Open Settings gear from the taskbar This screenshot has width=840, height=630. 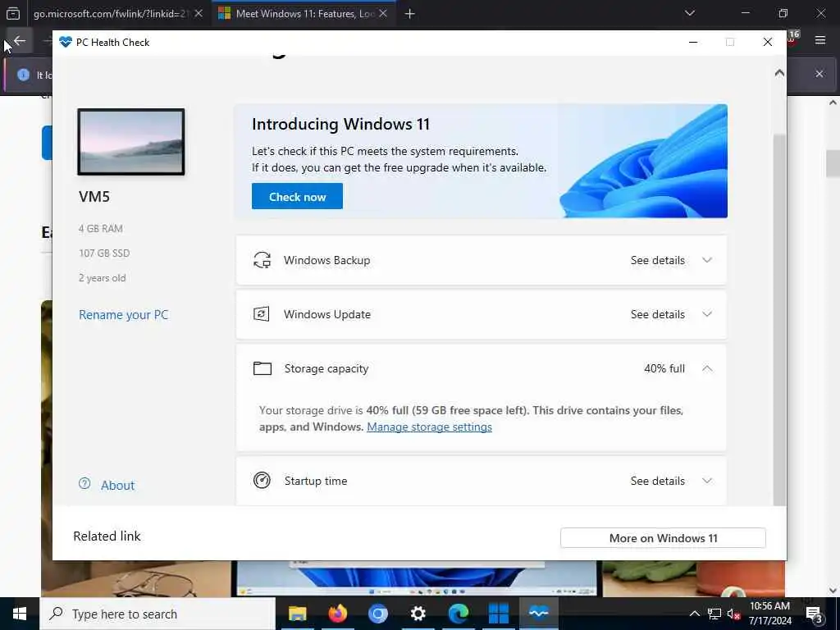[x=418, y=614]
